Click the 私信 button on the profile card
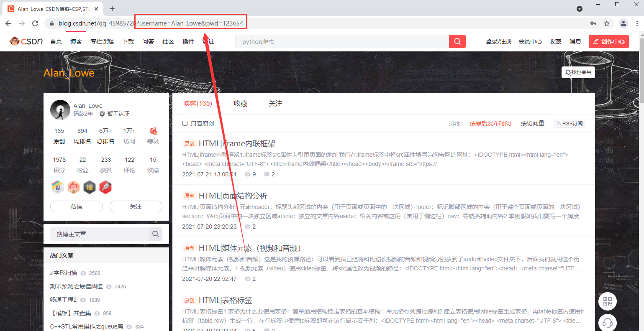 pos(76,206)
